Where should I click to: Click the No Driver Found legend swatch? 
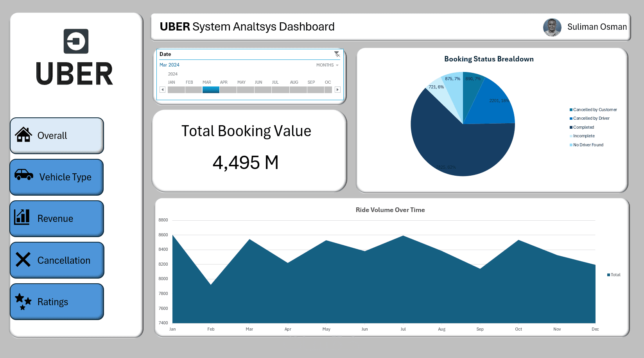click(x=571, y=145)
